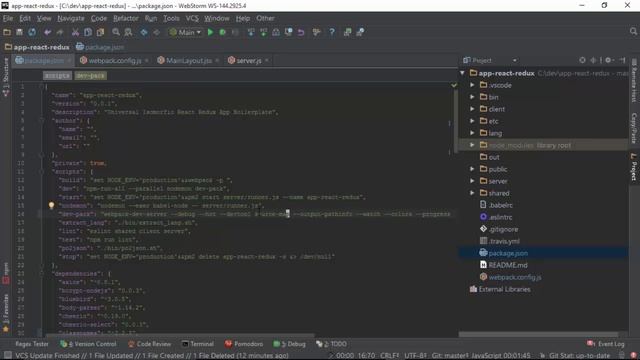640x360 pixels.
Task: Switch to server.js editor tab
Action: point(249,60)
